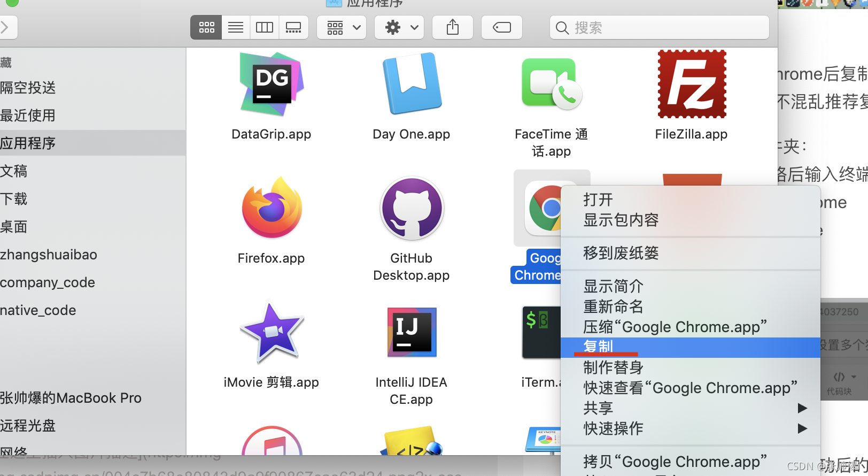
Task: Focus the 搜索 search field
Action: (660, 27)
